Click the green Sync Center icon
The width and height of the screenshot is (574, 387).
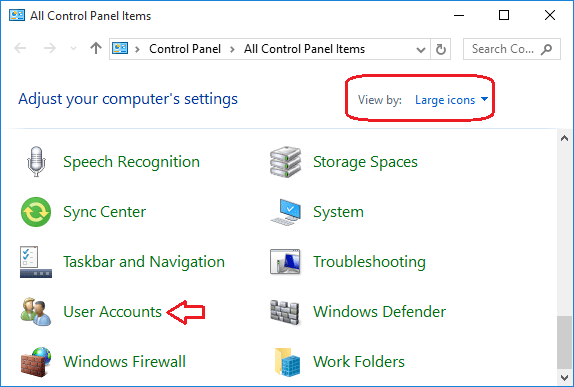pyautogui.click(x=36, y=212)
